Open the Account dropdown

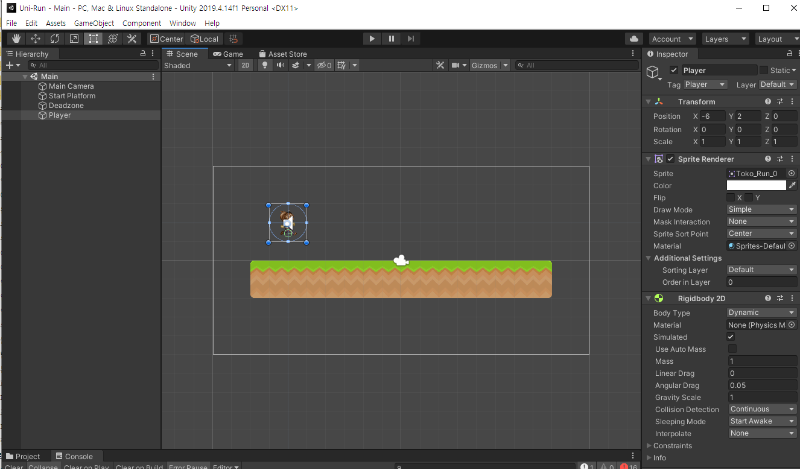click(x=672, y=39)
